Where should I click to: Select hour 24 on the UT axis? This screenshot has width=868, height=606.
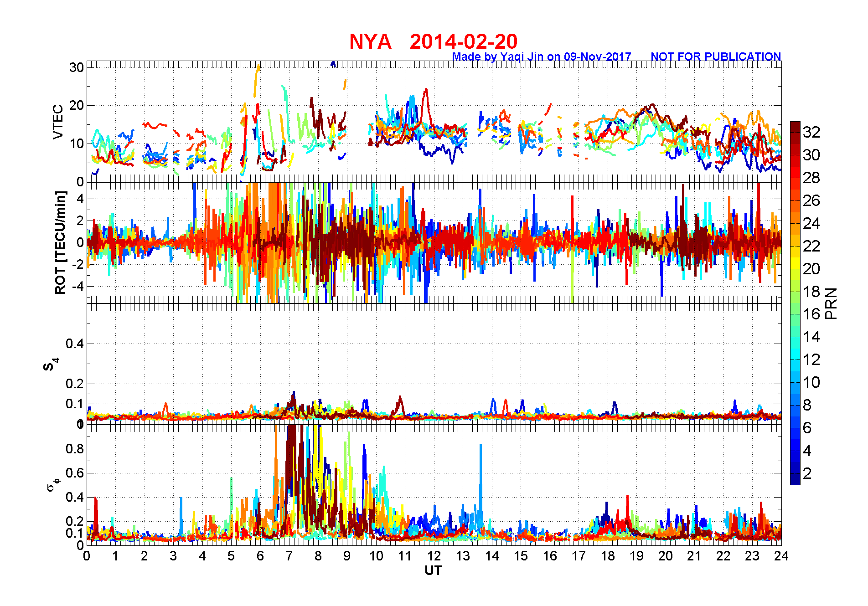click(x=781, y=556)
